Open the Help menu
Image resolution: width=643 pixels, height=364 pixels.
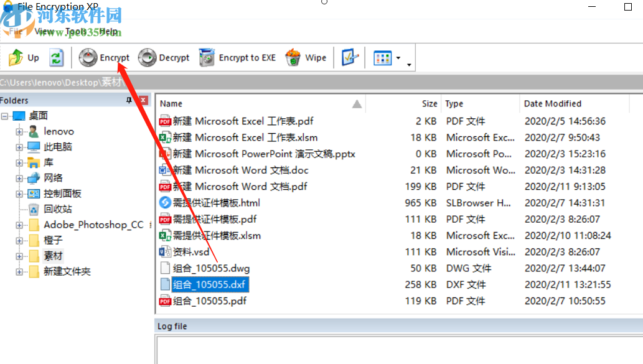(x=108, y=31)
